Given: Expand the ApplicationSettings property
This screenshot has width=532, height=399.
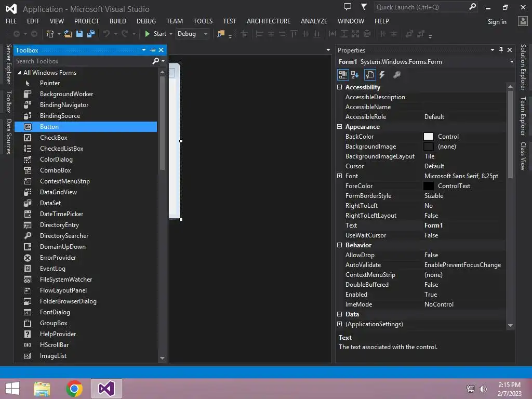Looking at the screenshot, I should pyautogui.click(x=339, y=324).
